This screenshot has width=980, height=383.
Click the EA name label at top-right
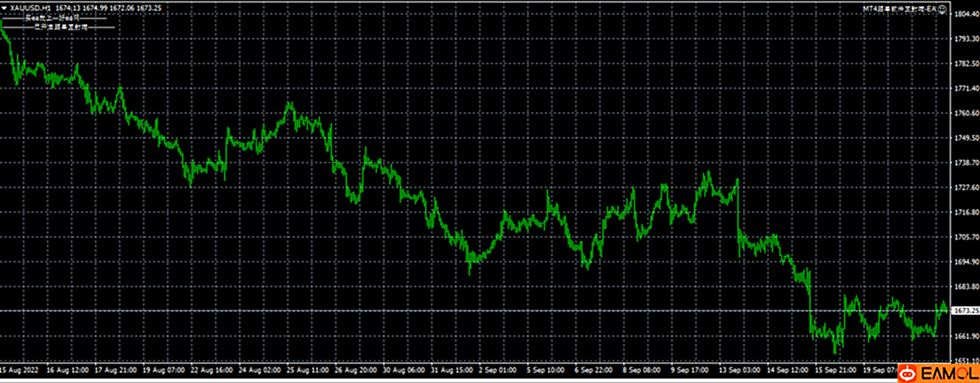[899, 8]
